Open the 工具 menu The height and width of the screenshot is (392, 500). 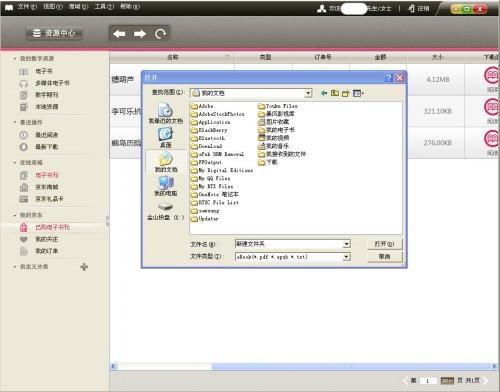click(104, 6)
